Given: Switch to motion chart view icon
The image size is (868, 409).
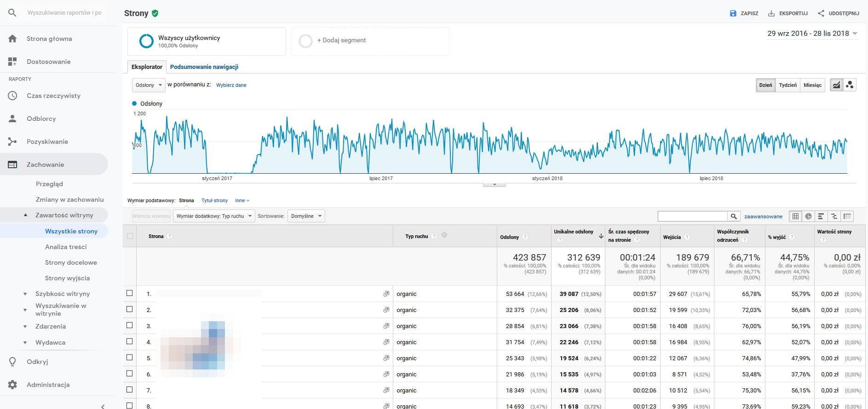Looking at the screenshot, I should coord(850,85).
